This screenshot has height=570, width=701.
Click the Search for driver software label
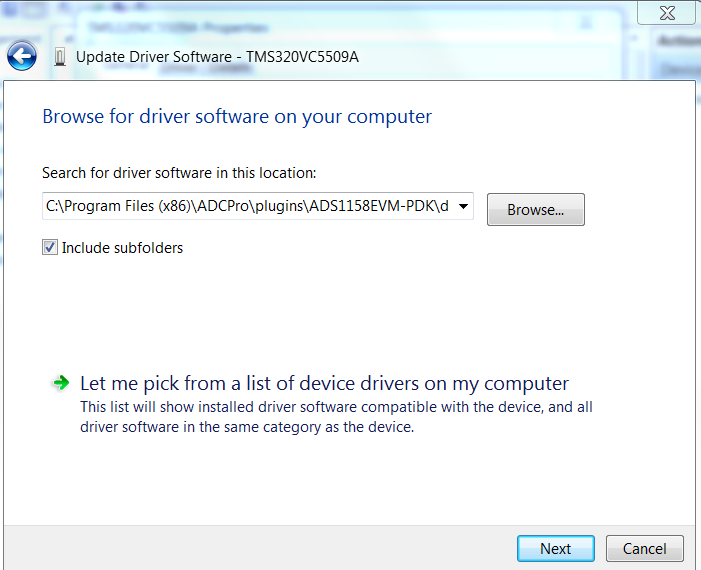pos(179,173)
